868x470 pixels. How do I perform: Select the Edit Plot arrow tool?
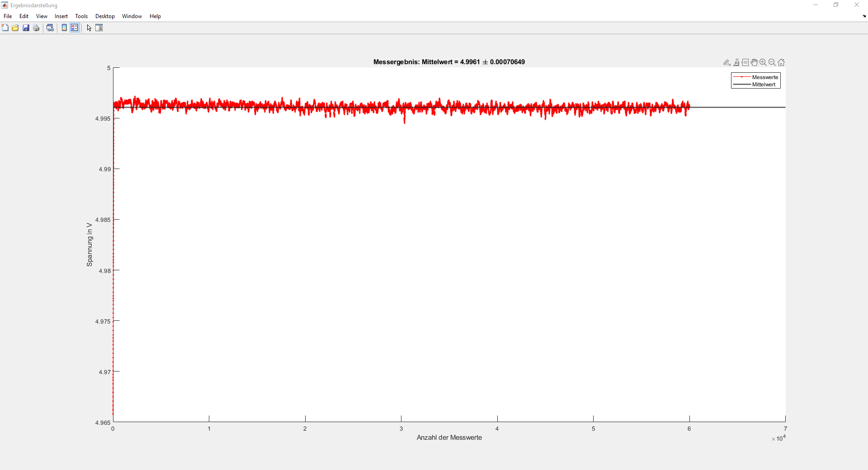[x=89, y=28]
